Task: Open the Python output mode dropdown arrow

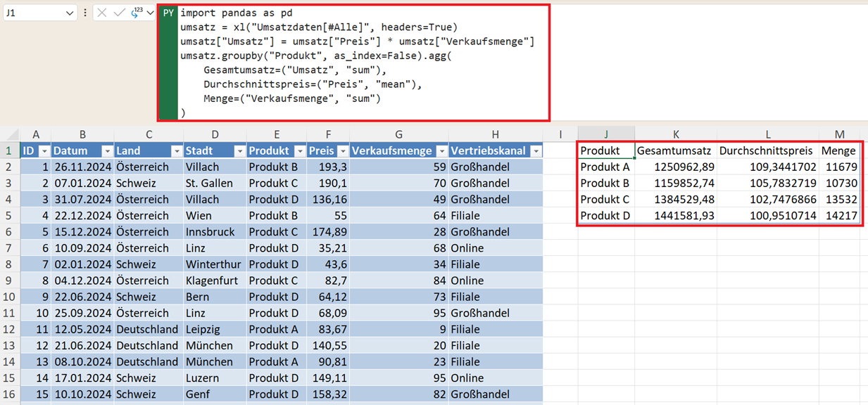Action: [150, 13]
